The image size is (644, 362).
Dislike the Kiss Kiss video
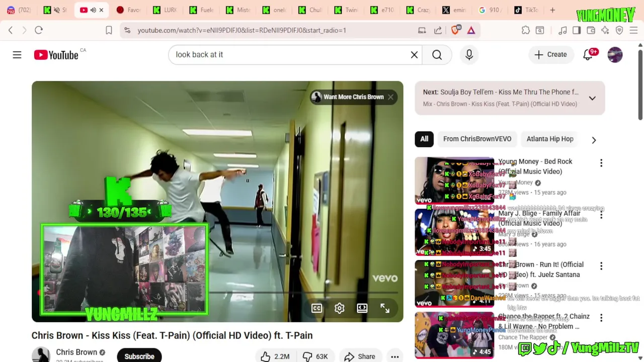[x=315, y=356]
